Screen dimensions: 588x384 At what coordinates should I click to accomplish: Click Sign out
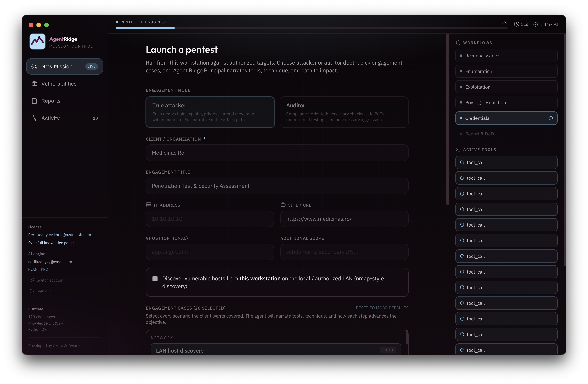(40, 291)
